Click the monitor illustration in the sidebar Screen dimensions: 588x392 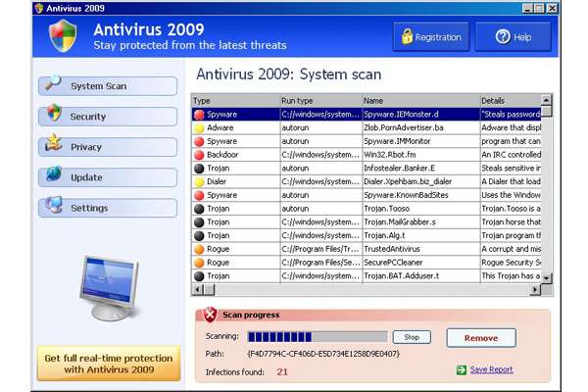point(110,287)
